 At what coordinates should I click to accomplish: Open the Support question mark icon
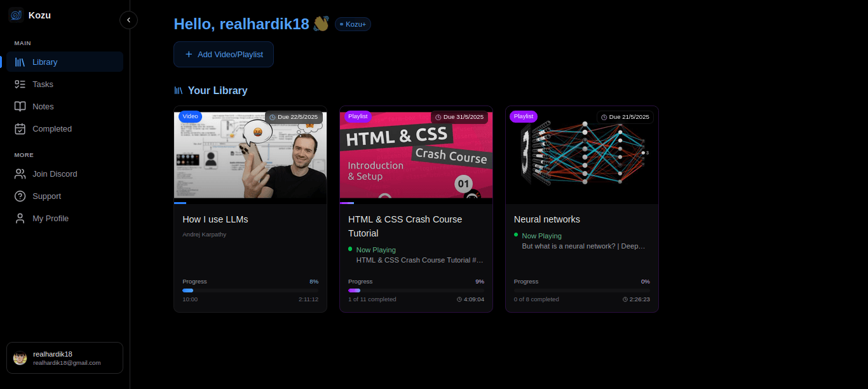point(20,196)
